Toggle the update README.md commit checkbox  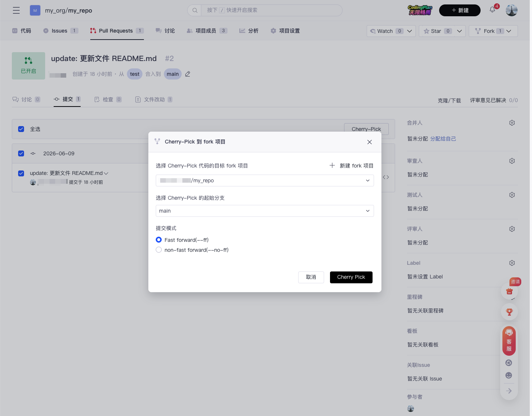21,173
